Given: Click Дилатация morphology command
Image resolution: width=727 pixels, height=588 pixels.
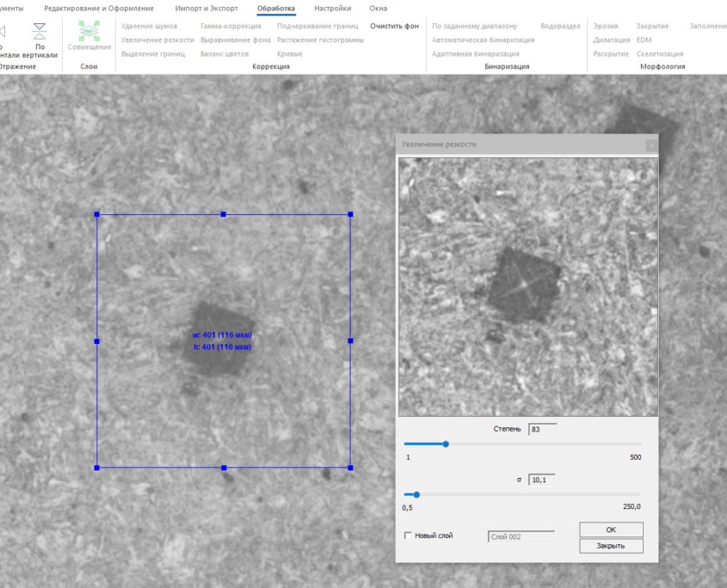Looking at the screenshot, I should [612, 40].
